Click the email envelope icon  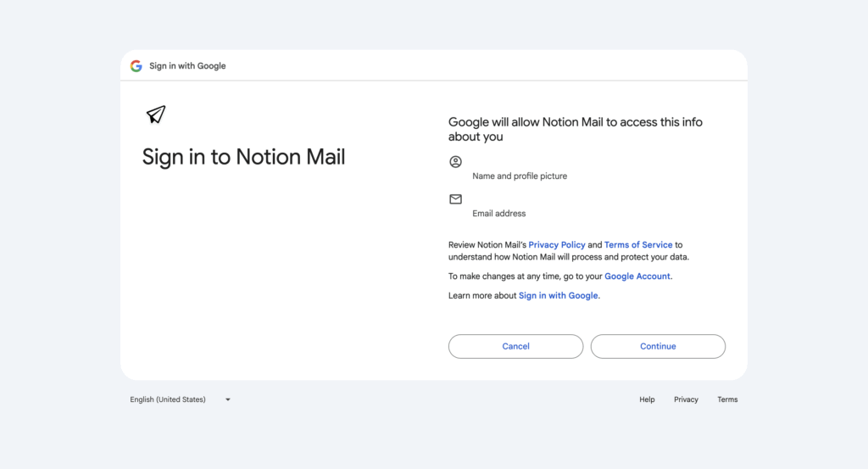[x=455, y=199]
